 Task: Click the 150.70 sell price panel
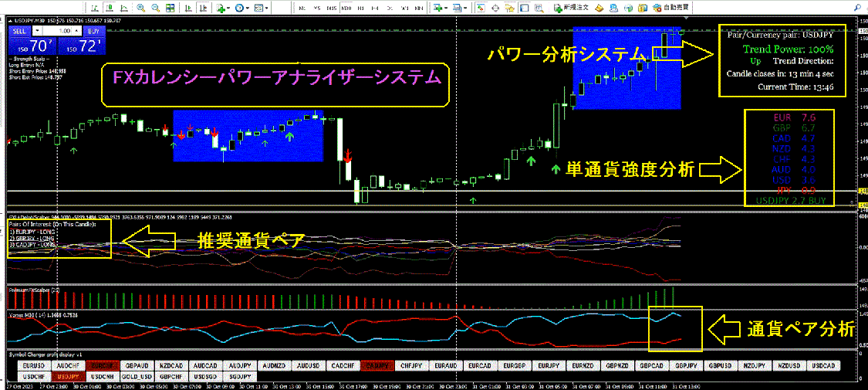pyautogui.click(x=32, y=46)
